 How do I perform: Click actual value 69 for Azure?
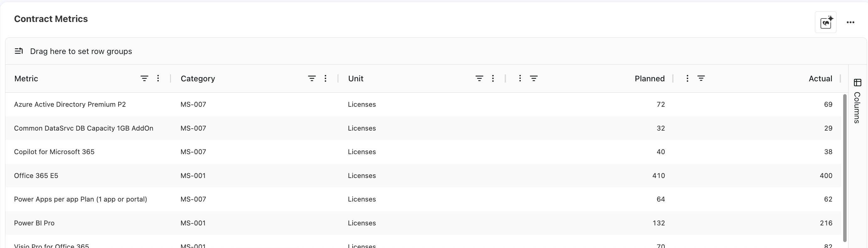tap(828, 105)
